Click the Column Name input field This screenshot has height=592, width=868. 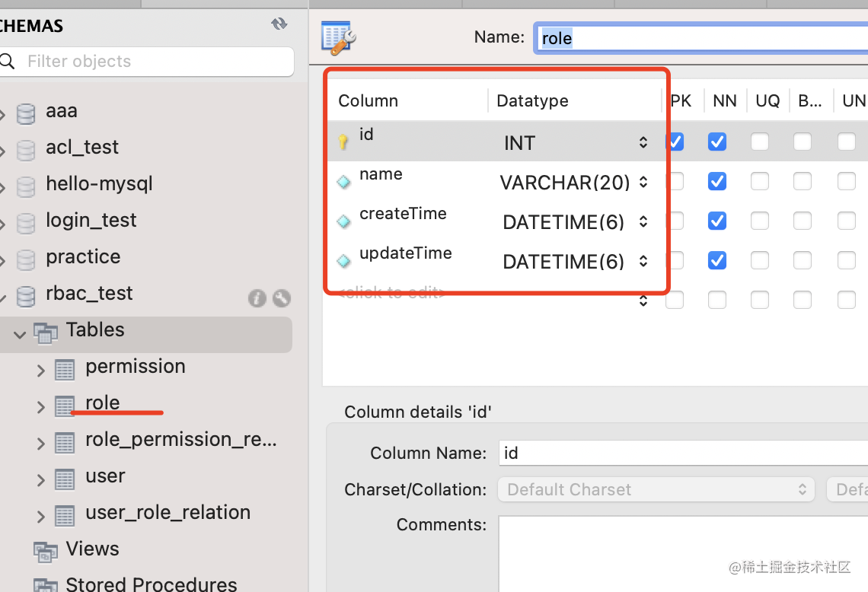(x=683, y=453)
